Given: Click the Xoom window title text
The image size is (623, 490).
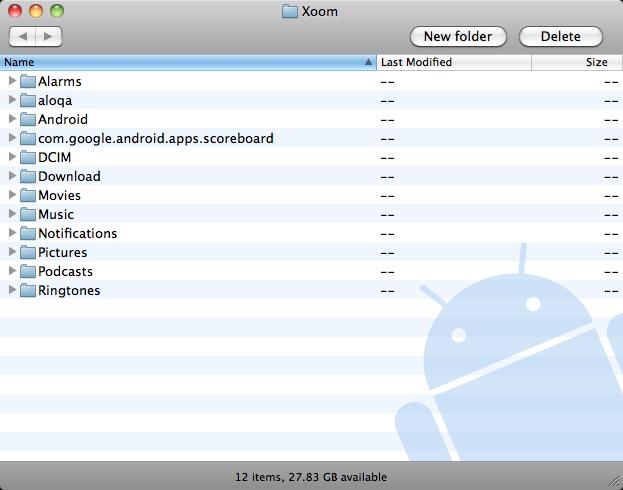Looking at the screenshot, I should (319, 12).
